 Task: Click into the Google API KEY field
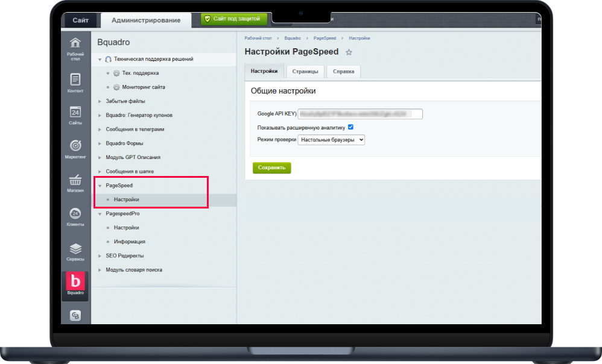(360, 114)
